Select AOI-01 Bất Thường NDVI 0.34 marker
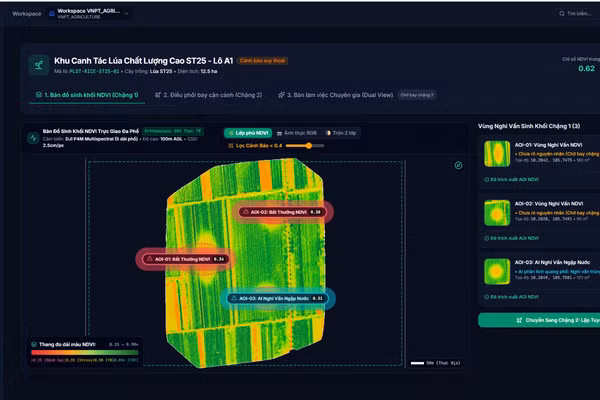 point(186,259)
